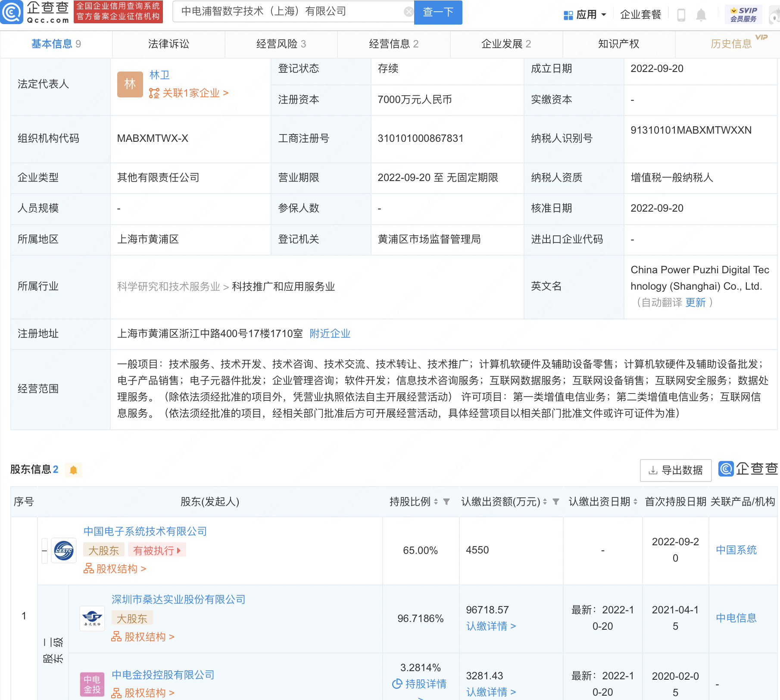Open the SVIP member service badge
The image size is (780, 700).
pos(743,15)
